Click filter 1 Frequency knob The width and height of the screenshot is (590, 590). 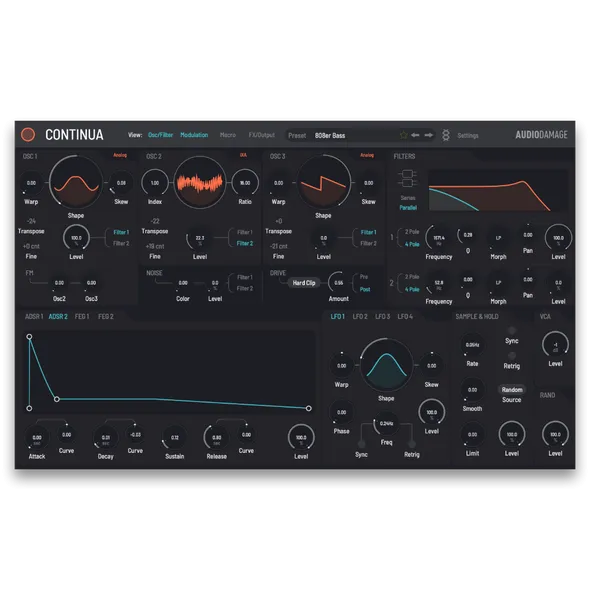click(x=439, y=238)
